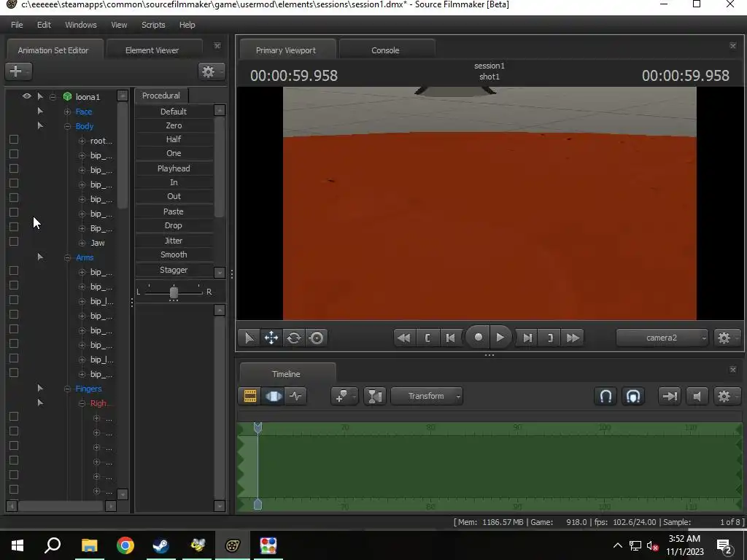Open the camera2 dropdown
The image size is (747, 560).
(662, 338)
